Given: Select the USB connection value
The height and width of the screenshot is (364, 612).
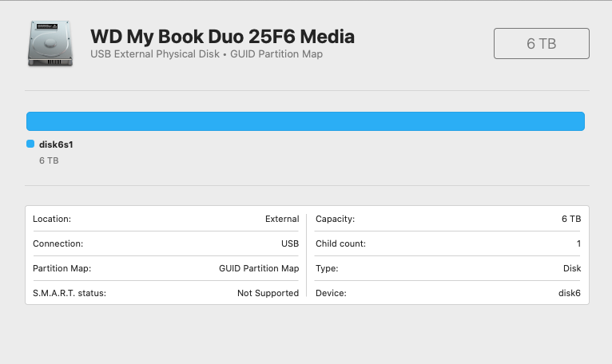Looking at the screenshot, I should pos(290,243).
